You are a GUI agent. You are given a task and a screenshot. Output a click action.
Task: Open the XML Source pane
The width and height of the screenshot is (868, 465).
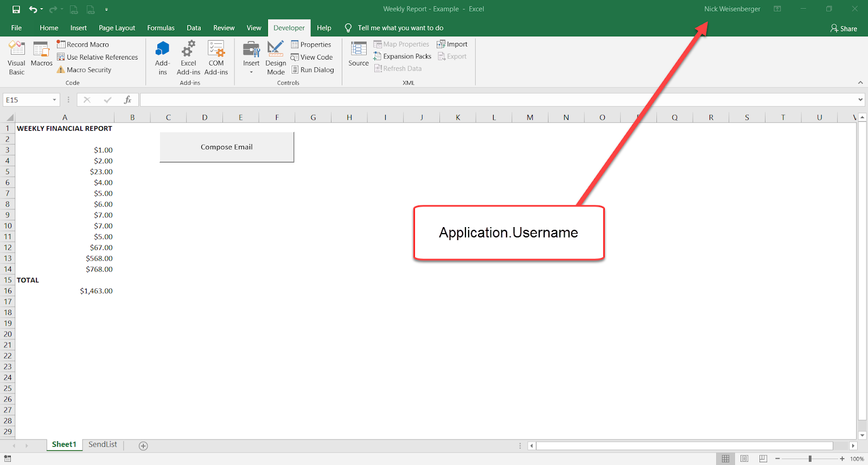[x=359, y=54]
